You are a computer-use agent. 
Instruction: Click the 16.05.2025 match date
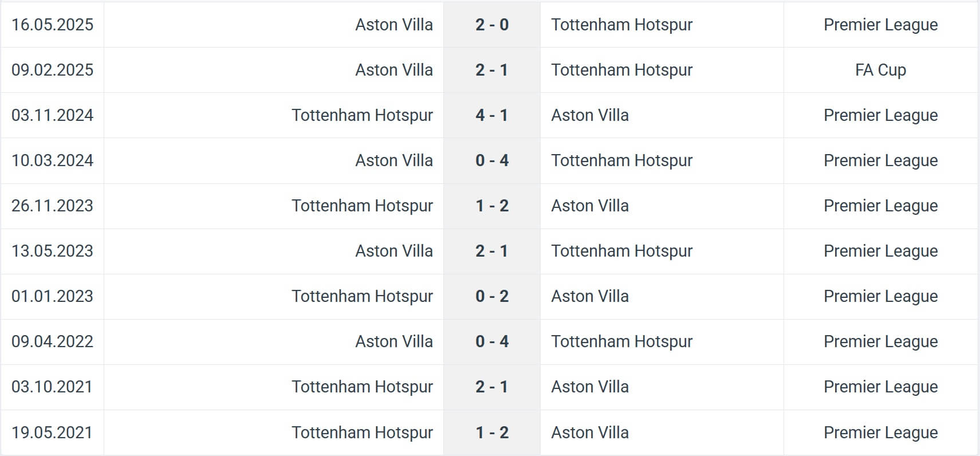[x=52, y=25]
